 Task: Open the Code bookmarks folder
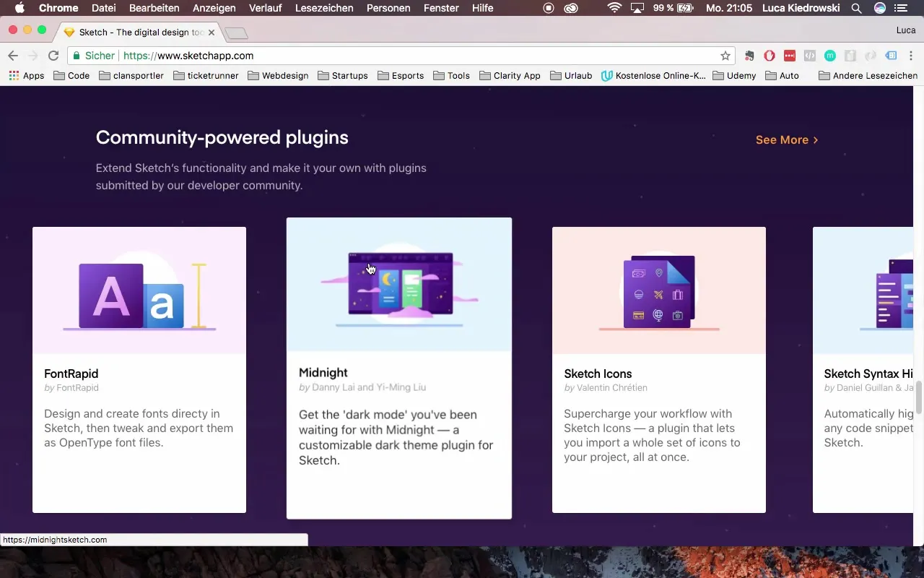[71, 75]
